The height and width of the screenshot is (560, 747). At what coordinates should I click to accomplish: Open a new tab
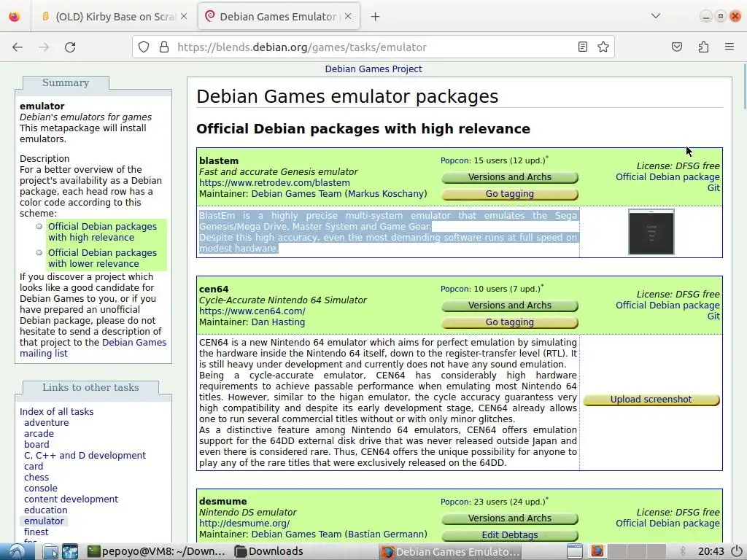click(376, 17)
